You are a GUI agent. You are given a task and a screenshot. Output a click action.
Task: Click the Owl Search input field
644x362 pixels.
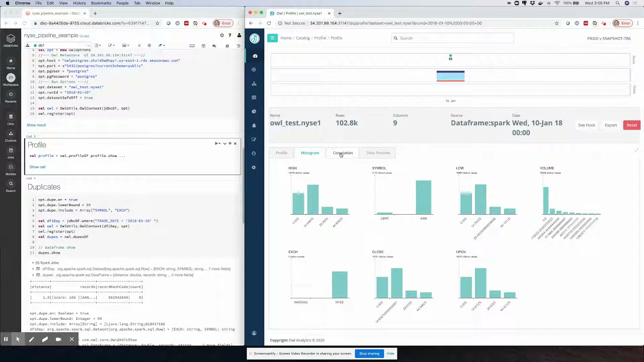(x=453, y=38)
